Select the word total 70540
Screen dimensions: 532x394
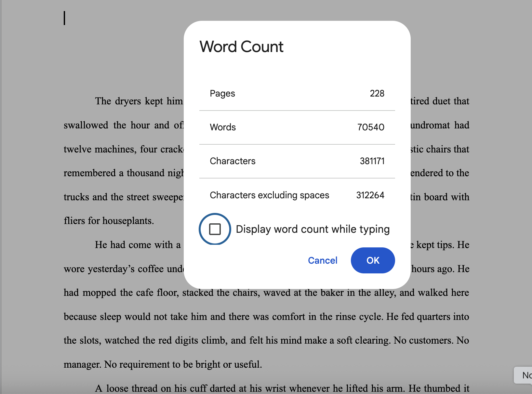pyautogui.click(x=371, y=127)
